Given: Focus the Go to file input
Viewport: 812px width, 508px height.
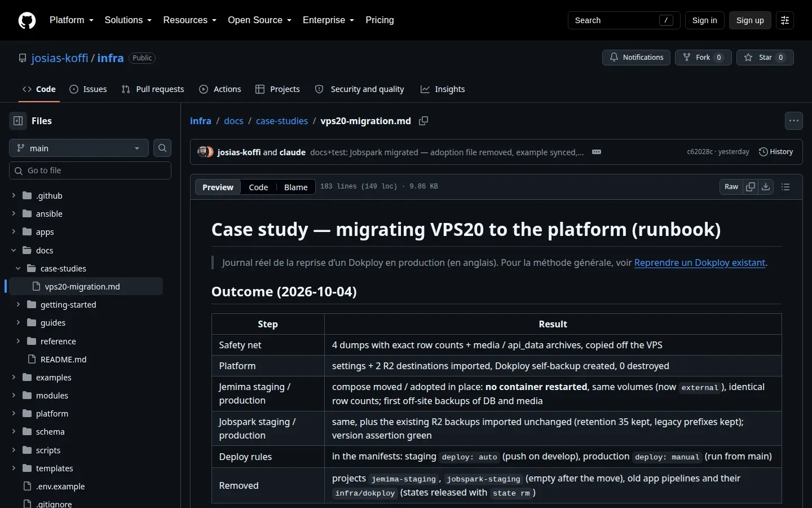Looking at the screenshot, I should click(90, 170).
